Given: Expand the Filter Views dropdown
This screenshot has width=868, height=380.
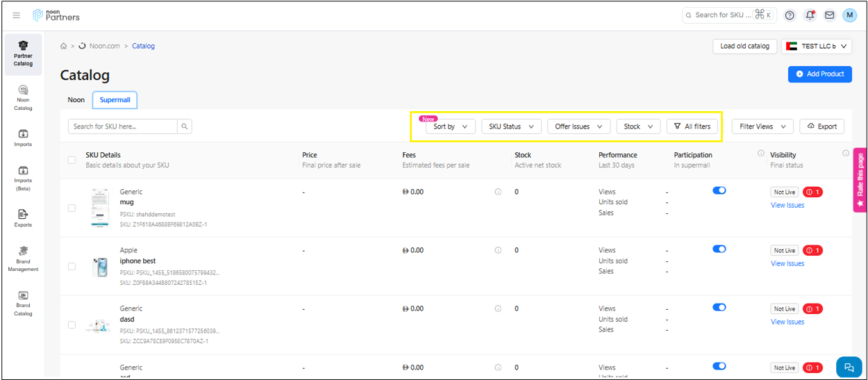Looking at the screenshot, I should point(762,126).
